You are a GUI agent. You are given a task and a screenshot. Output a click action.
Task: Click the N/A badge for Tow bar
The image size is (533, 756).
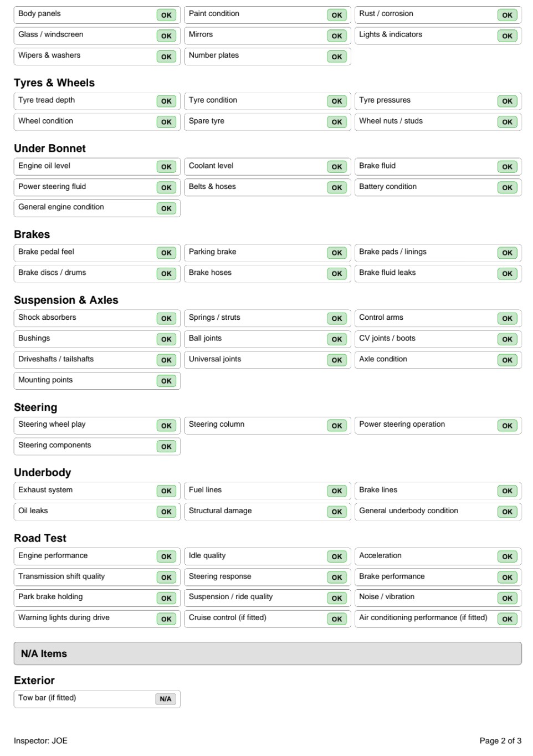[165, 699]
